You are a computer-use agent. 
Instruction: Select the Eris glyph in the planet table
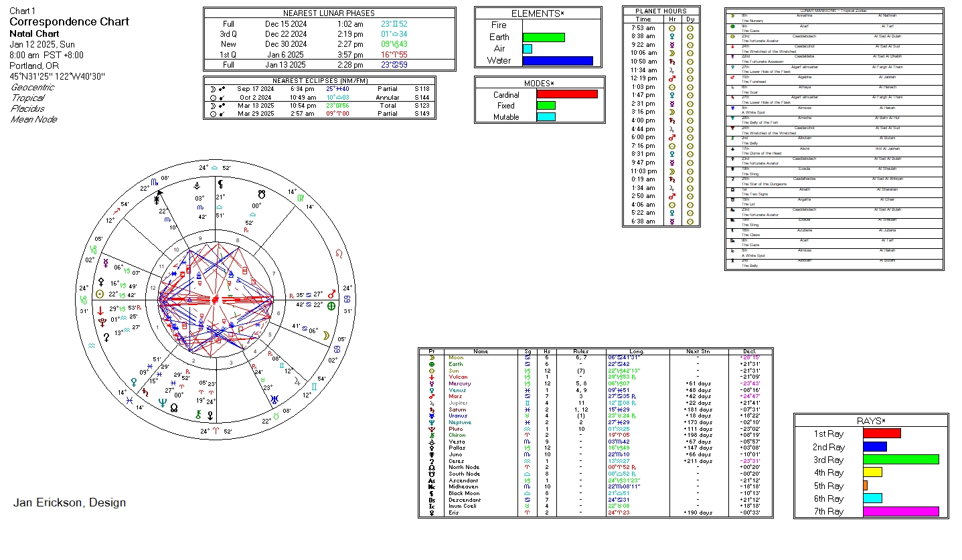tap(432, 512)
